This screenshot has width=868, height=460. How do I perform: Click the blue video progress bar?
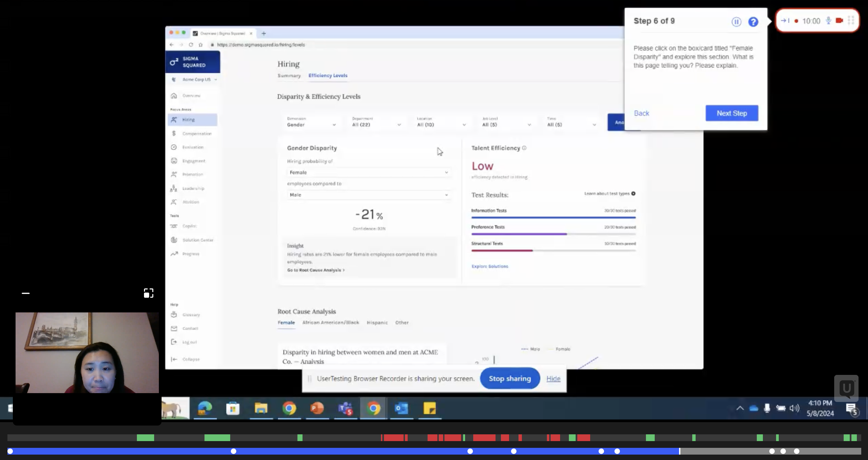(x=343, y=451)
